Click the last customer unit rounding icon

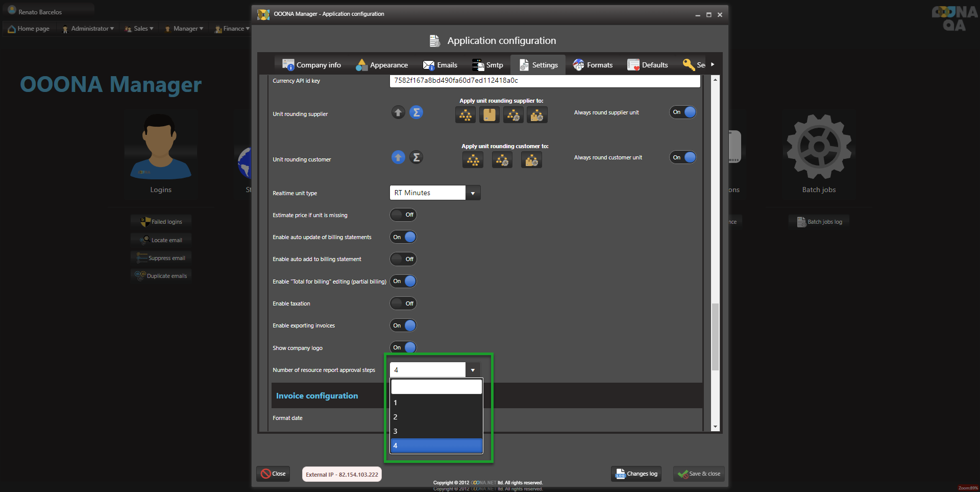(531, 160)
